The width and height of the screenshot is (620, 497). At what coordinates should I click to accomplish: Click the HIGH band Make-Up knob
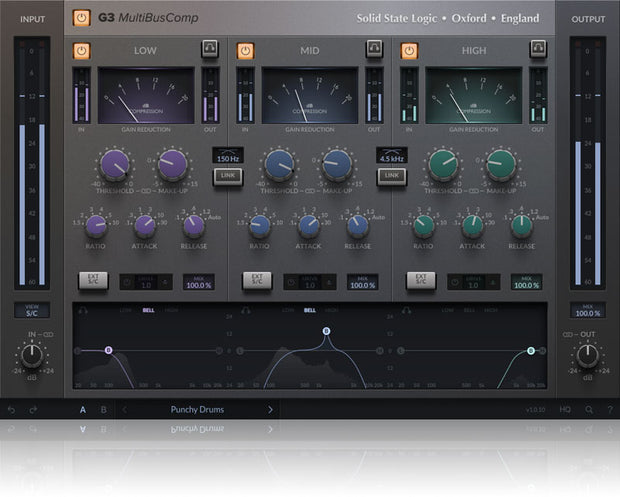click(x=501, y=165)
